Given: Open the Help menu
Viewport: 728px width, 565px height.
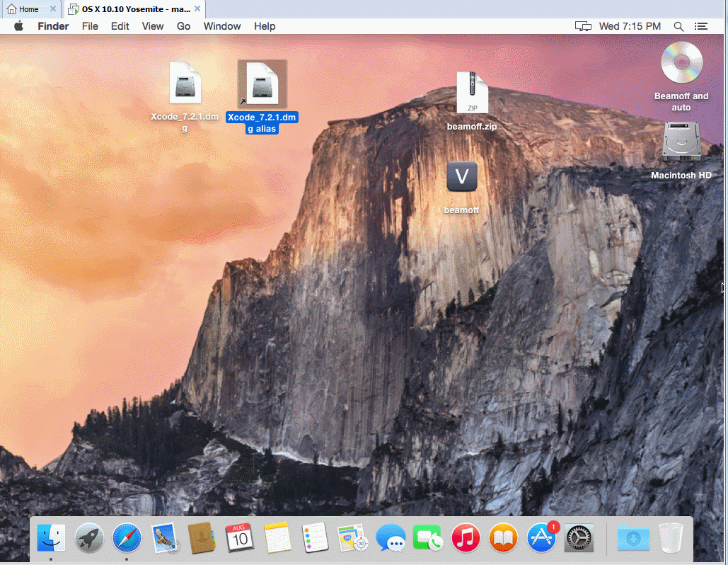Looking at the screenshot, I should [265, 26].
